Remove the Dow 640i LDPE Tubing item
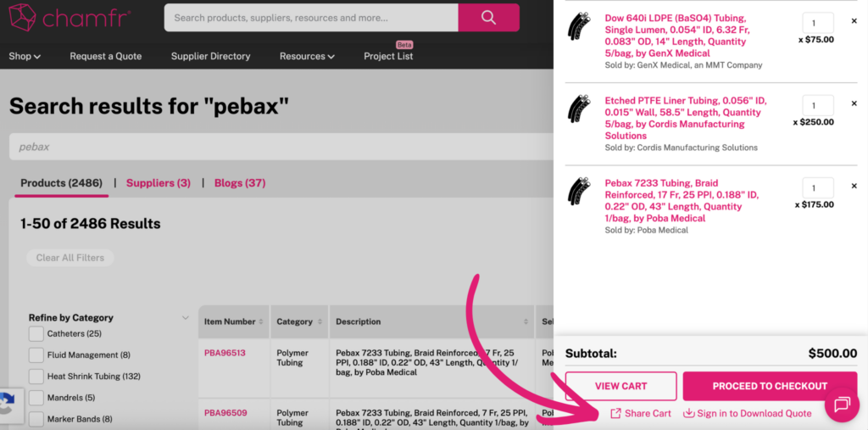868x430 pixels. point(854,21)
